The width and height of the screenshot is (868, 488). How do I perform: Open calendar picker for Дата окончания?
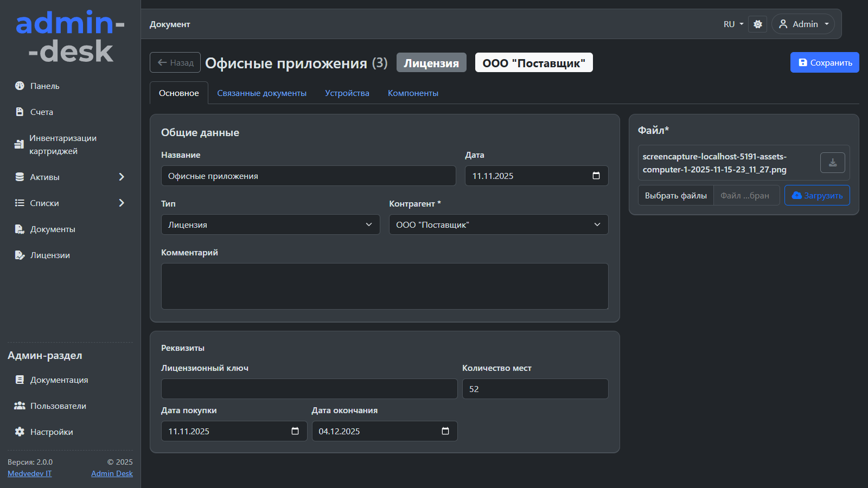[445, 431]
